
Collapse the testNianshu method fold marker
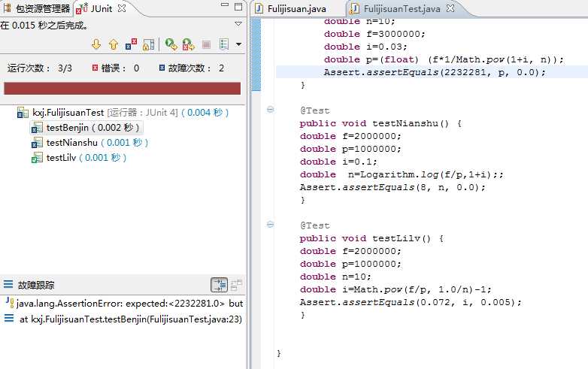click(x=270, y=110)
